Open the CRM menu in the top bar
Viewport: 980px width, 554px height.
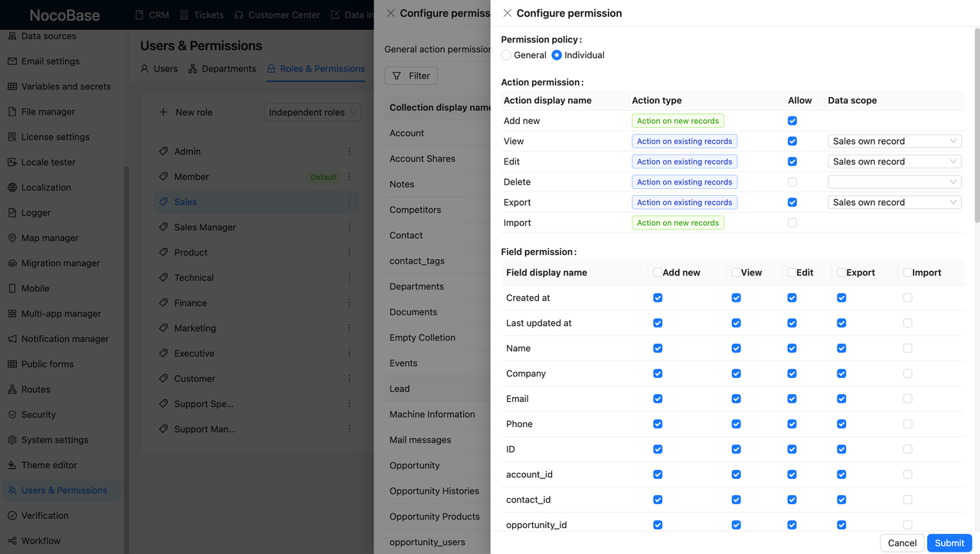(x=152, y=14)
